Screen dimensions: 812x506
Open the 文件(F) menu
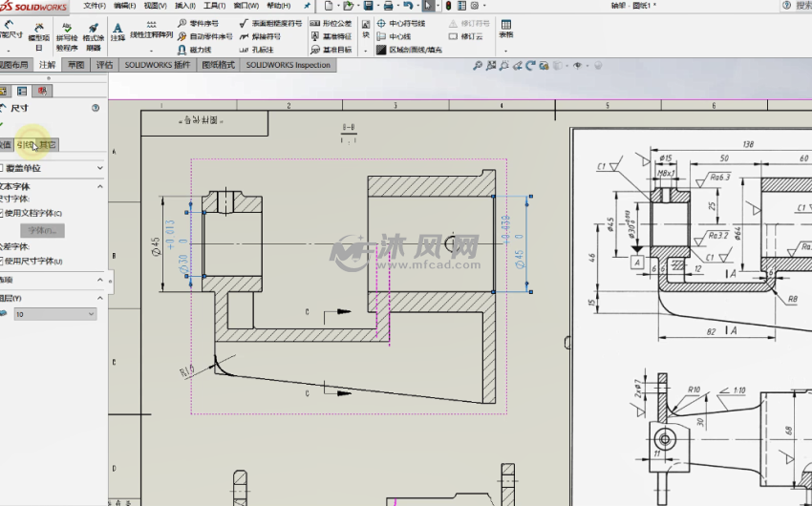[x=95, y=6]
